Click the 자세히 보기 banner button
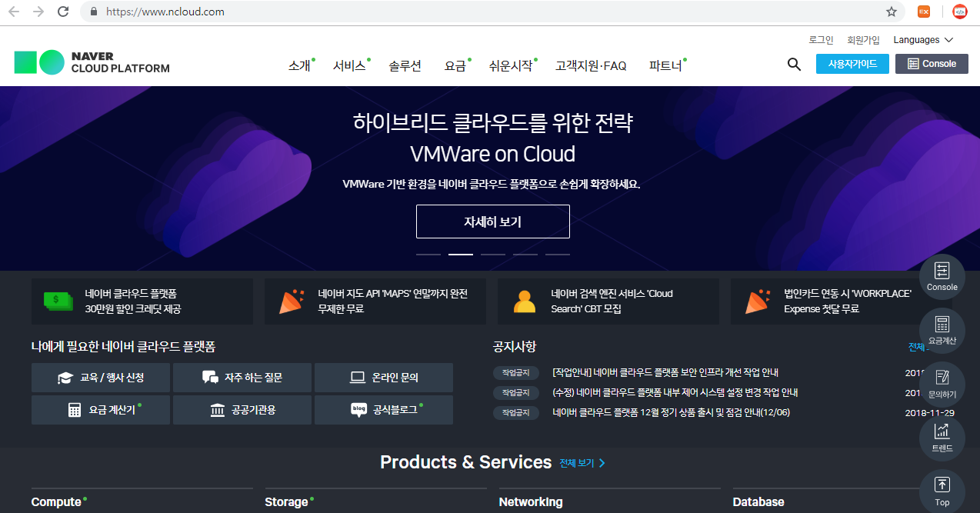 [x=493, y=222]
